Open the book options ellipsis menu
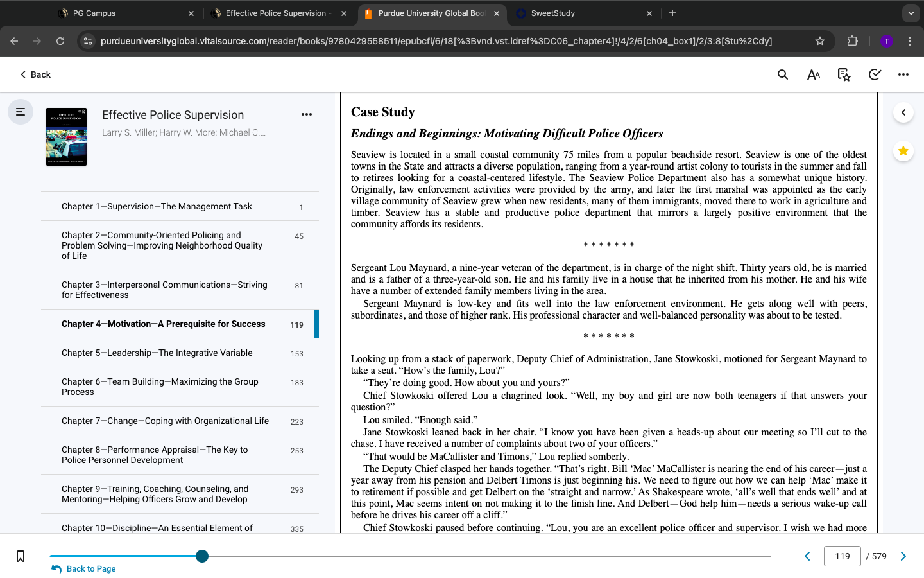 pos(307,114)
